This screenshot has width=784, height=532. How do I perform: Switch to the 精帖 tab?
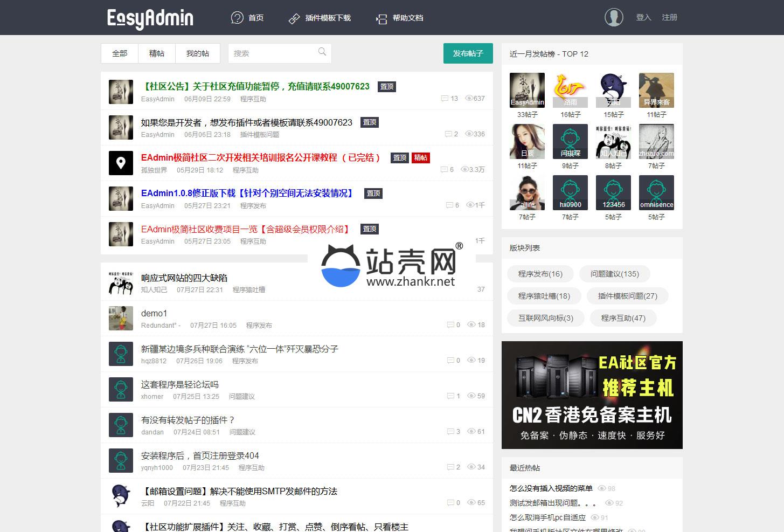click(x=157, y=53)
